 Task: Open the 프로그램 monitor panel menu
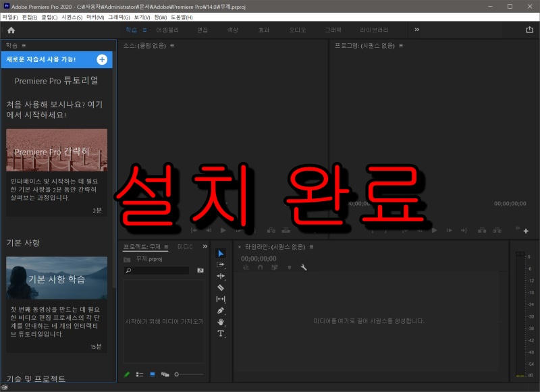(x=401, y=46)
